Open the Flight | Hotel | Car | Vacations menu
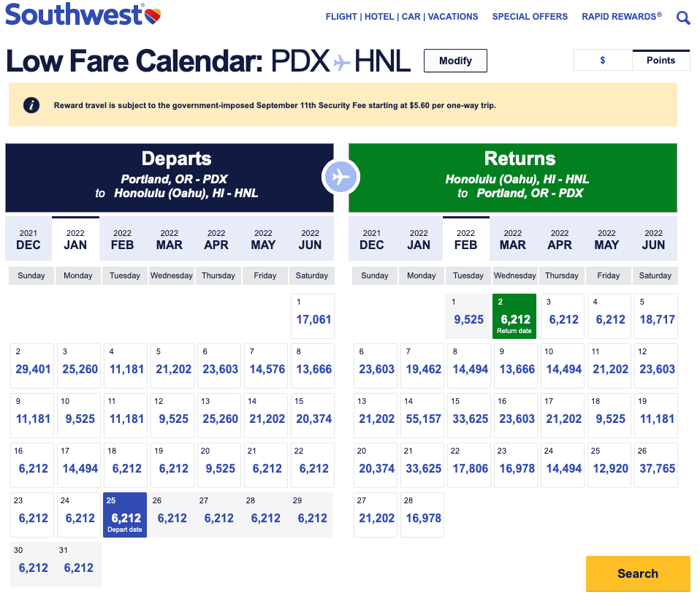 click(x=402, y=16)
